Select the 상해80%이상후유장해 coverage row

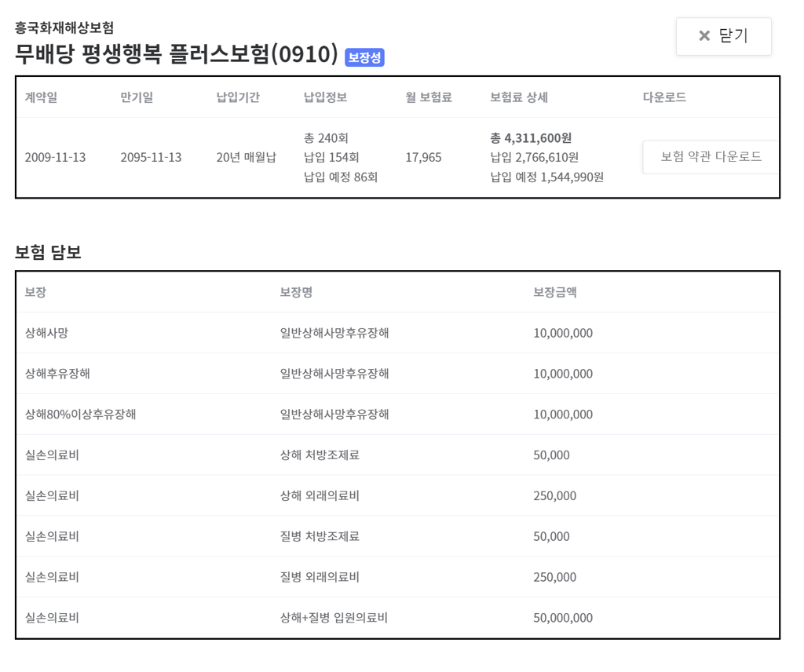80,414
